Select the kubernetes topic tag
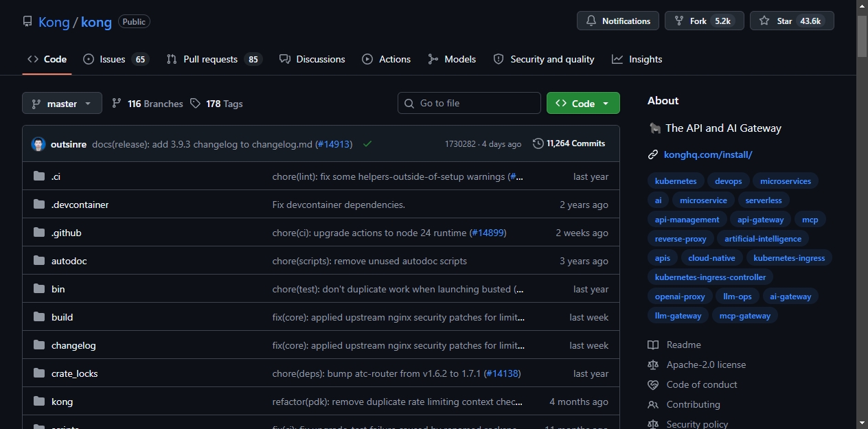 pos(676,181)
